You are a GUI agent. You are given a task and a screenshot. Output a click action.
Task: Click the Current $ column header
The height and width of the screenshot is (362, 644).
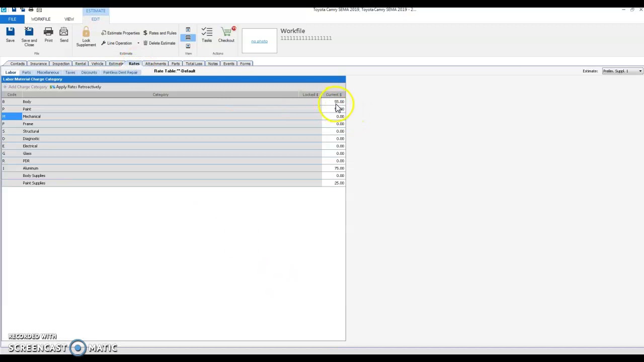click(334, 95)
